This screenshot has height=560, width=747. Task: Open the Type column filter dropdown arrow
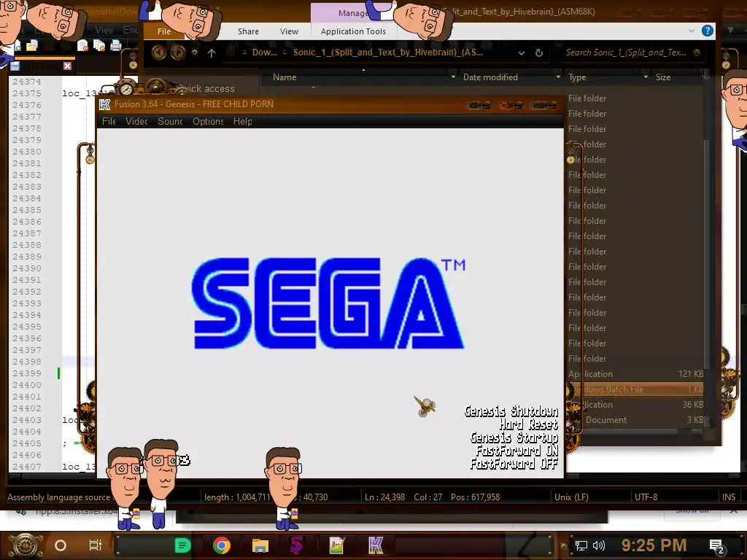pyautogui.click(x=646, y=77)
